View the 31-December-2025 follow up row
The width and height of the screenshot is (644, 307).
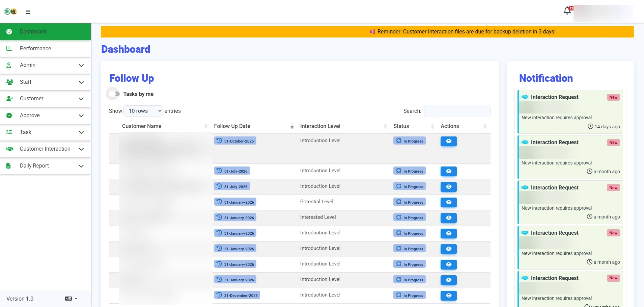click(449, 296)
